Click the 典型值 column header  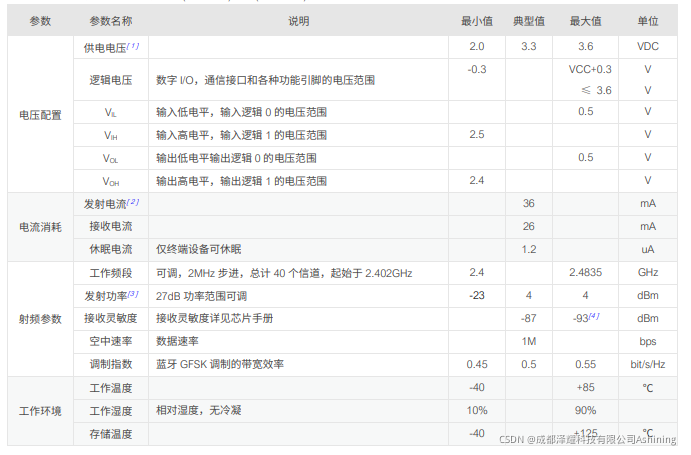528,21
